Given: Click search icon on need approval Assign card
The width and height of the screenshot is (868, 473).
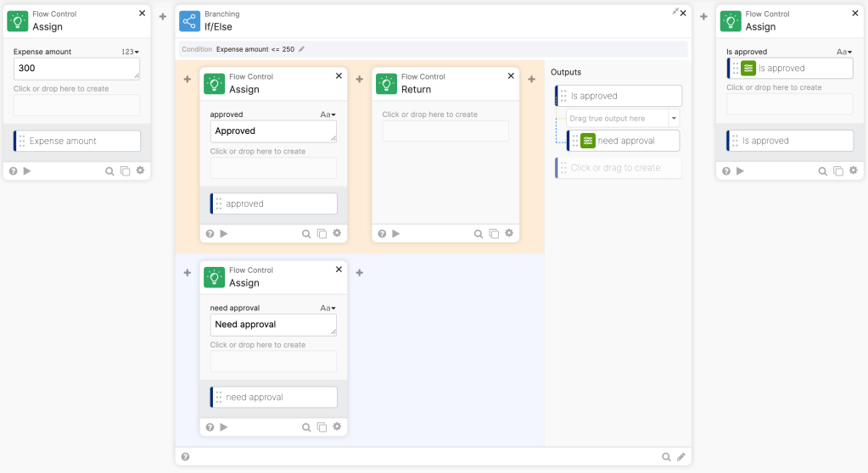Looking at the screenshot, I should [x=306, y=427].
